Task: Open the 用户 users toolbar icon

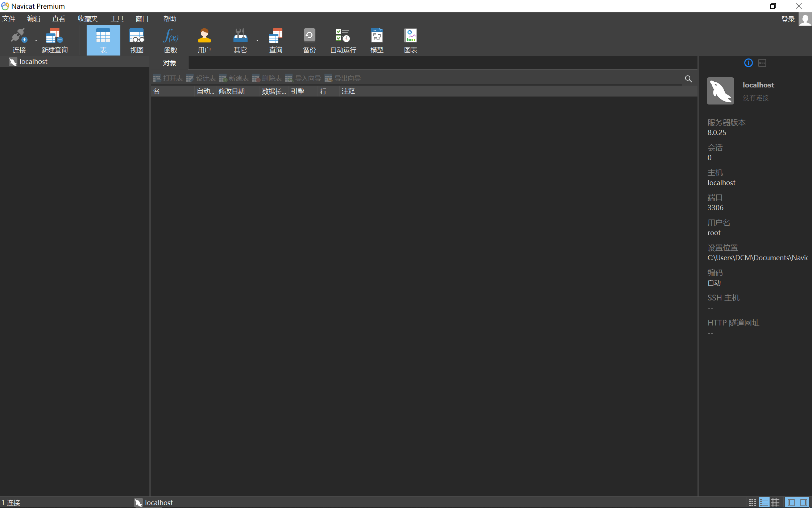Action: coord(204,41)
